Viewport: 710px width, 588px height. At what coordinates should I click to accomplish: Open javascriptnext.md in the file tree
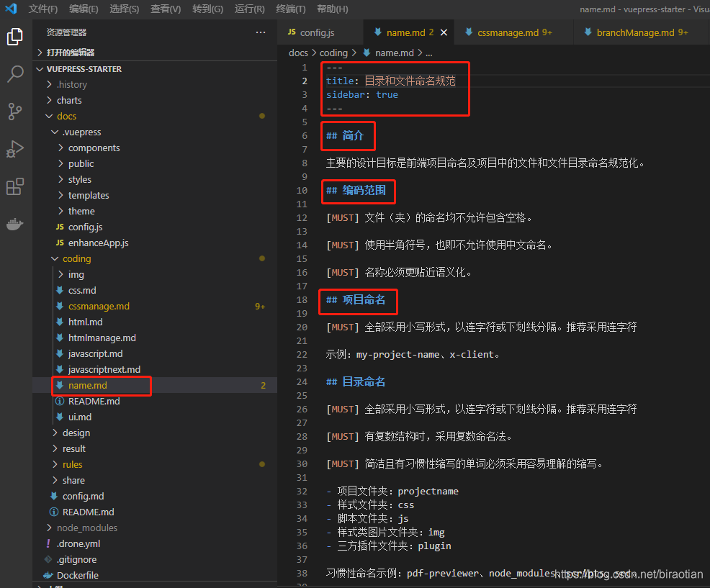click(155, 369)
